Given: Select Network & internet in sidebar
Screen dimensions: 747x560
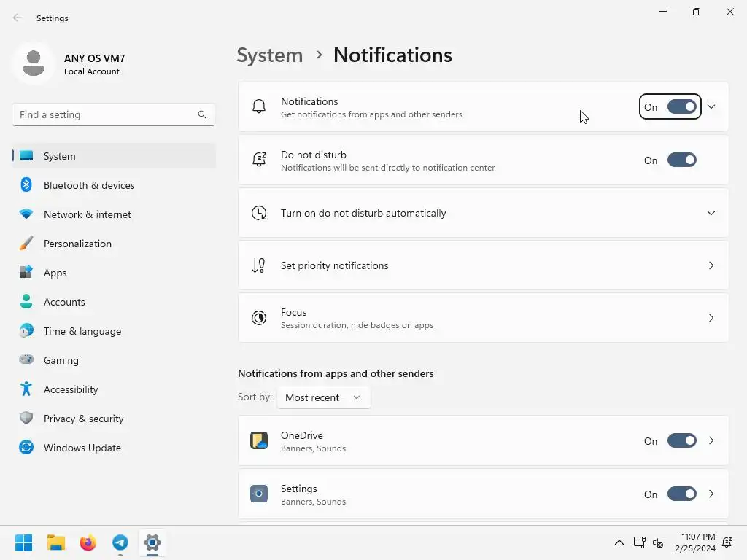Looking at the screenshot, I should (x=88, y=214).
